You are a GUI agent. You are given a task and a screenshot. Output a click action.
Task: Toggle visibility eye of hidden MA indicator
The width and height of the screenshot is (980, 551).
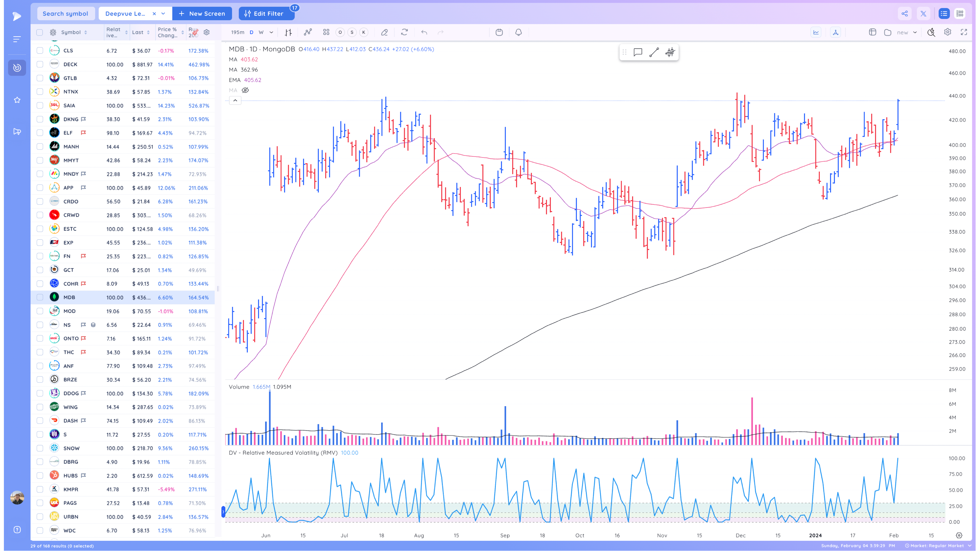pos(245,90)
